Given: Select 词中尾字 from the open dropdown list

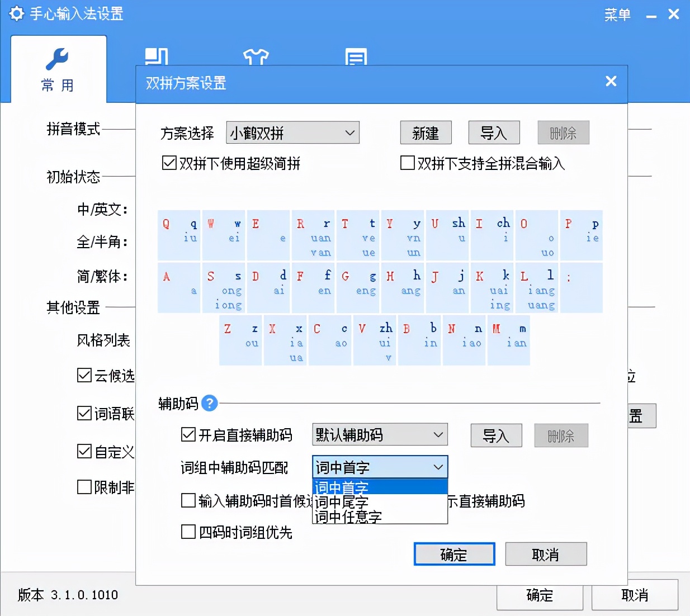Looking at the screenshot, I should [x=342, y=503].
